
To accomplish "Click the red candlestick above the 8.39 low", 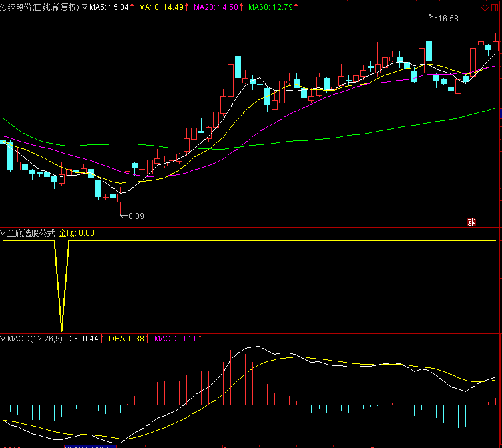I will coord(120,198).
